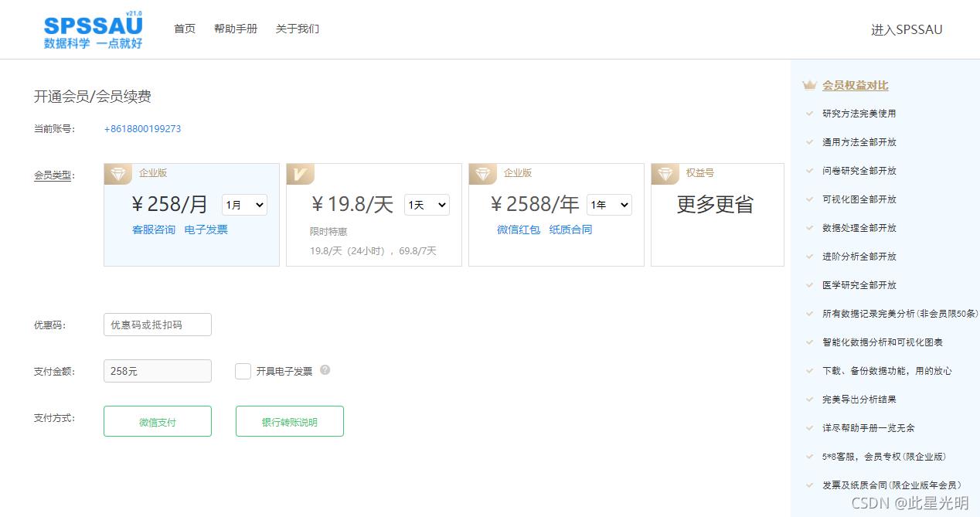Viewport: 980px width, 517px height.
Task: Click the diamond icon on monthly 企业版 card
Action: (117, 173)
